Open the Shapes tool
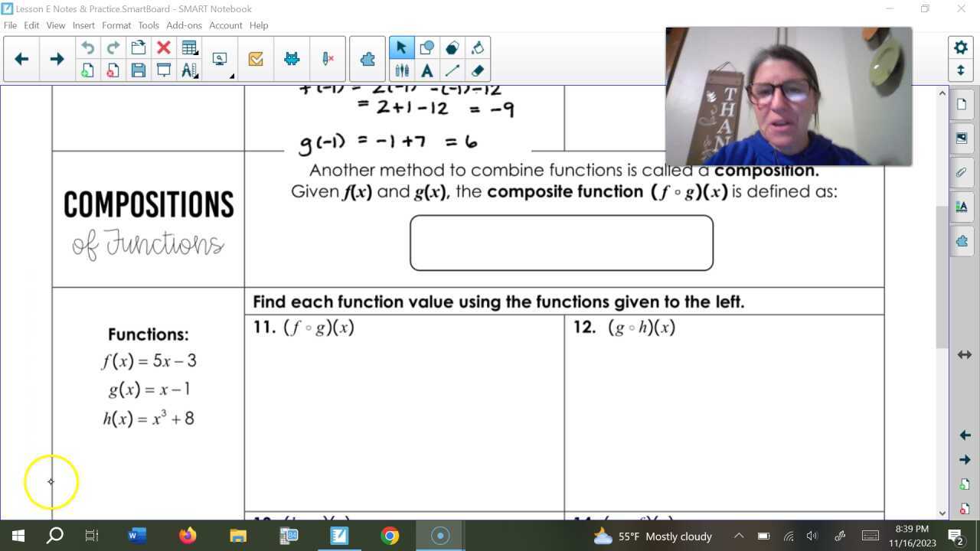Viewport: 980px width, 551px height. [426, 47]
